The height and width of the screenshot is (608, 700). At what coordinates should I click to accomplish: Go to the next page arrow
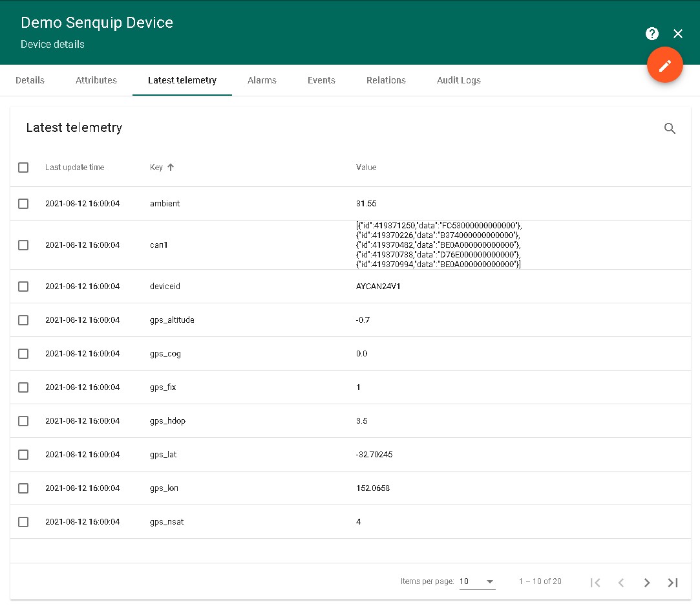click(647, 583)
